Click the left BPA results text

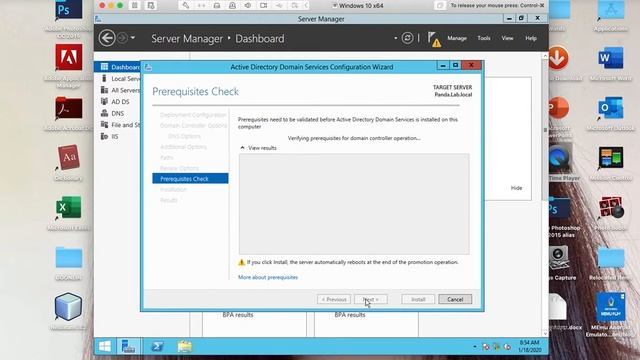[x=238, y=315]
